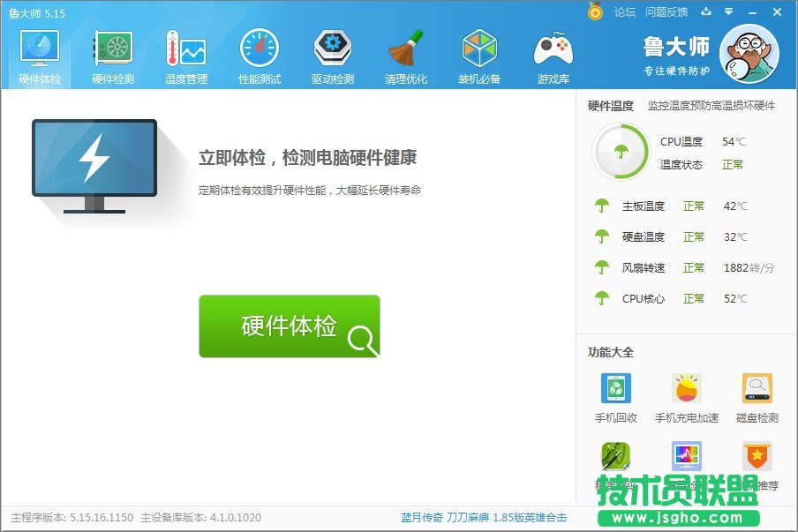The width and height of the screenshot is (798, 532).
Task: Click the 鲁大师 mascot avatar
Action: [750, 55]
